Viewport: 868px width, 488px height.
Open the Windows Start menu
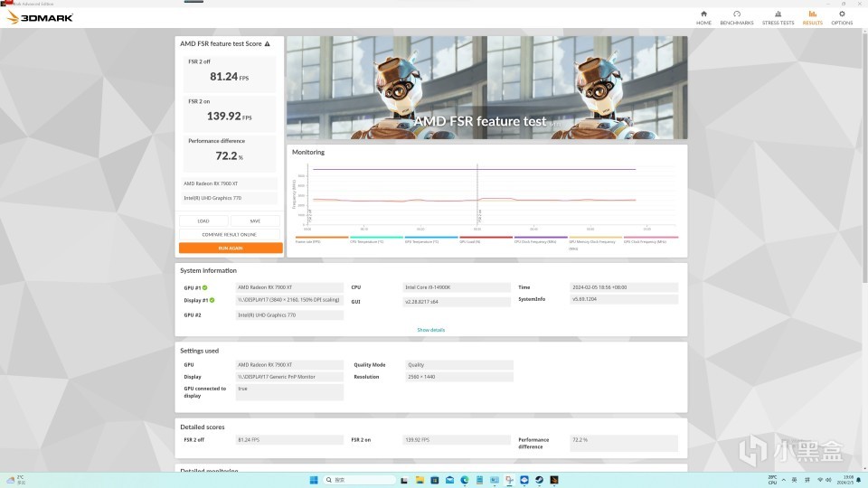[x=314, y=480]
